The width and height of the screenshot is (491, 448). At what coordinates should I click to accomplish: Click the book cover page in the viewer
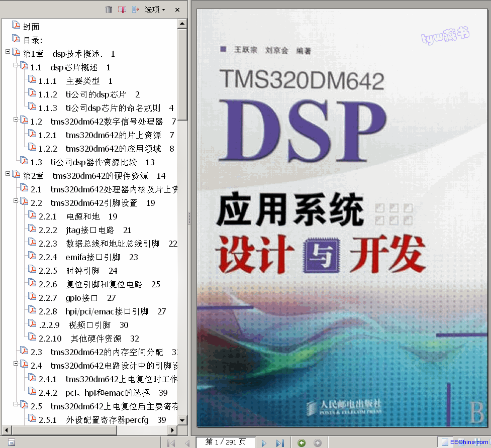[342, 218]
